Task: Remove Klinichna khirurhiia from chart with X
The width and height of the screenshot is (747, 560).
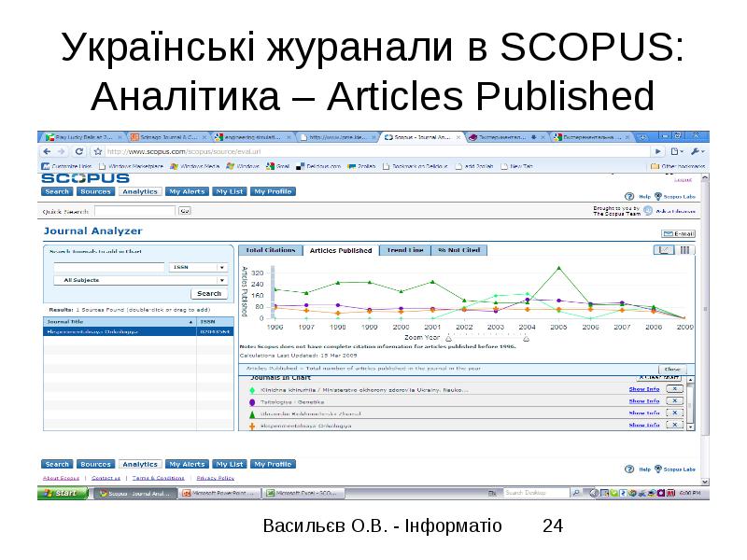Action: (674, 389)
